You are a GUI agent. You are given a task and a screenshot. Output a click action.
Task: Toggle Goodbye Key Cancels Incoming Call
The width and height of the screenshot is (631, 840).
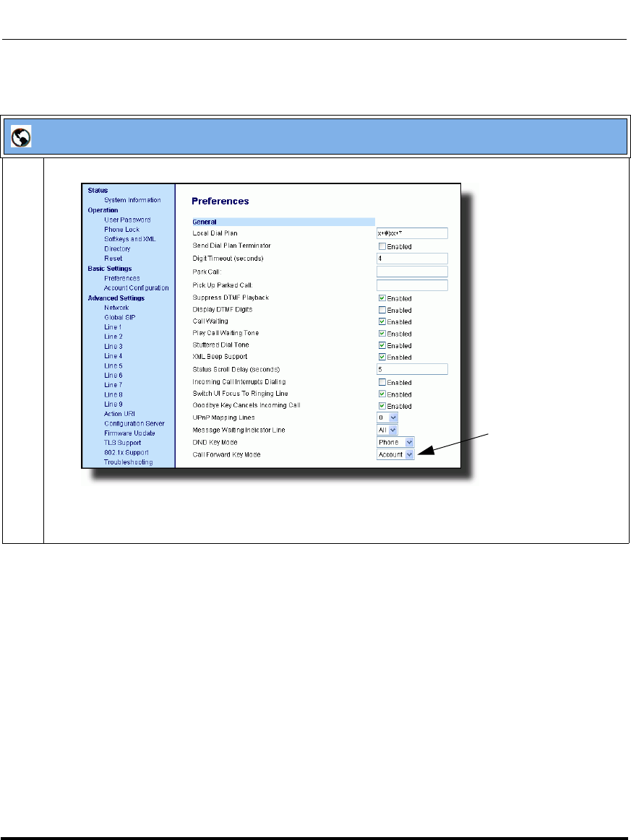(382, 406)
